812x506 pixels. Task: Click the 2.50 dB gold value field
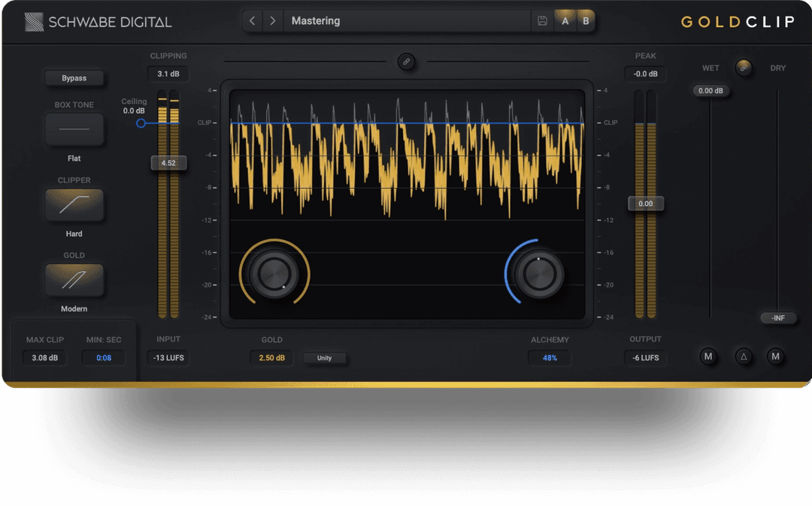point(272,358)
